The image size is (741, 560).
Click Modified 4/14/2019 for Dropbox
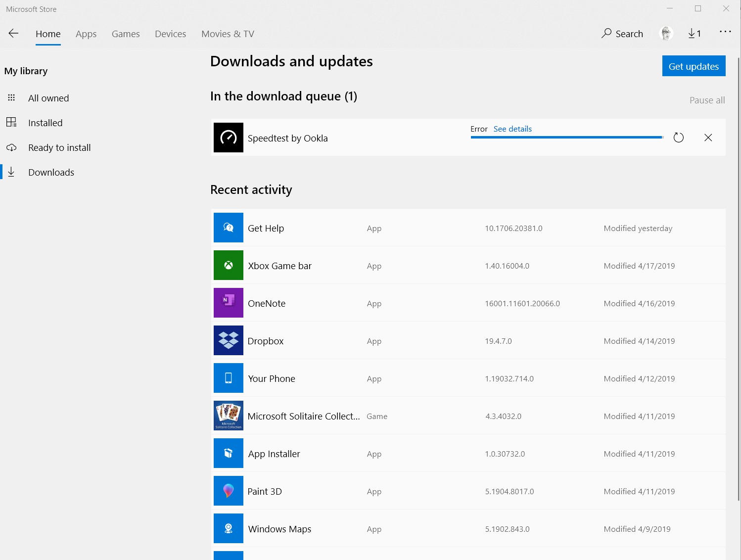pos(639,341)
